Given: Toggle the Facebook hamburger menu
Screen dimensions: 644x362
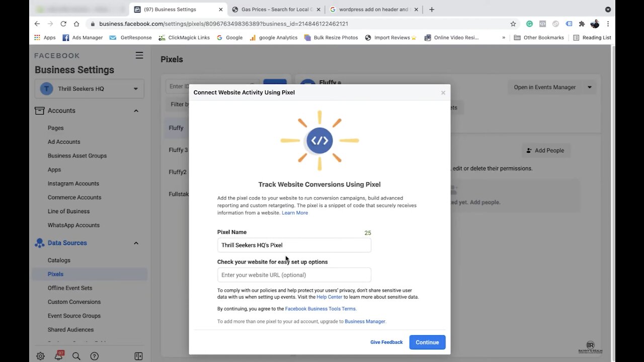Looking at the screenshot, I should [139, 55].
